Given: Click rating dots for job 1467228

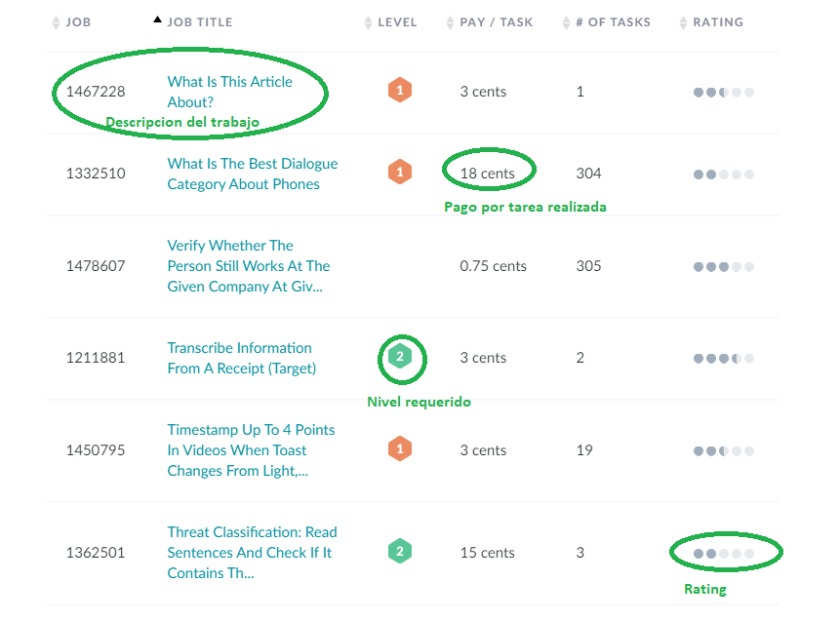Looking at the screenshot, I should point(723,93).
